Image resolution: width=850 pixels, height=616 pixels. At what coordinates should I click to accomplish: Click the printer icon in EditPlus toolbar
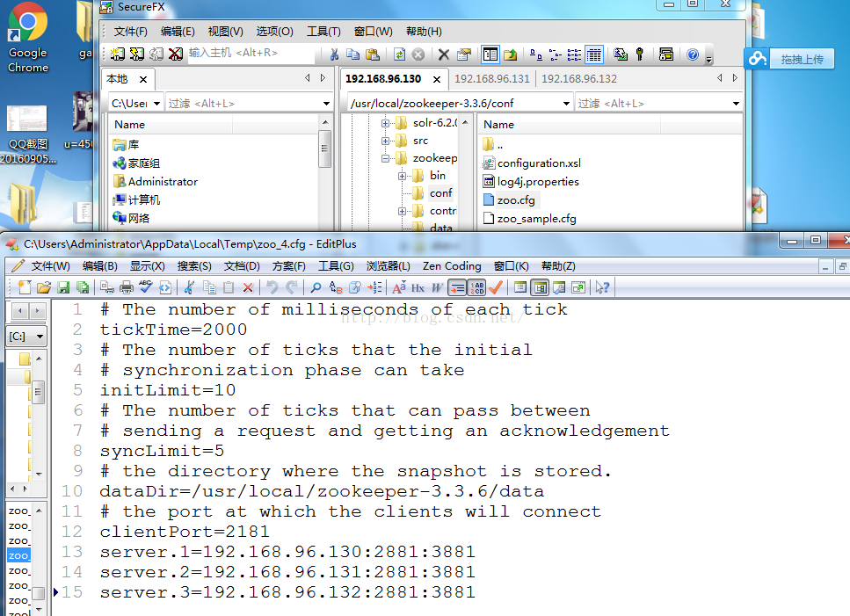click(127, 287)
